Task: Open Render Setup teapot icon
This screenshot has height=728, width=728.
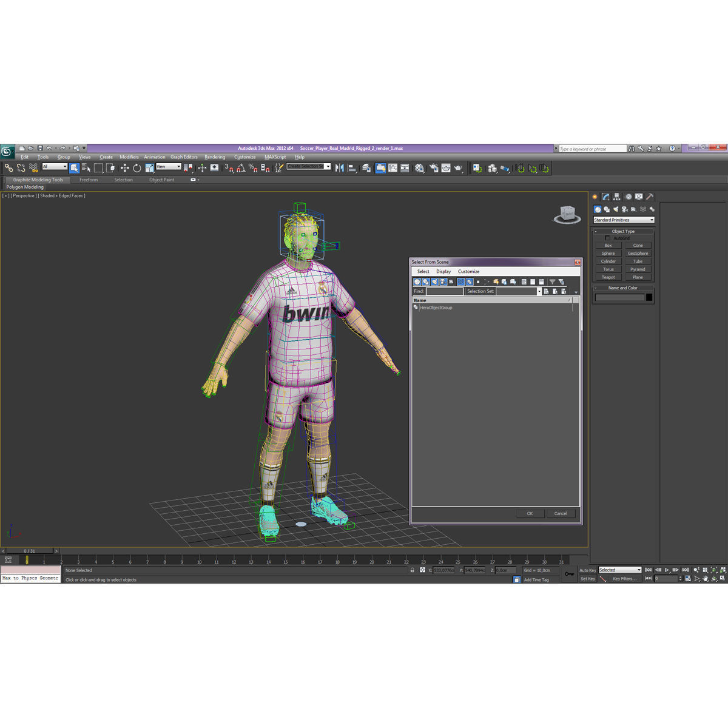Action: pos(433,168)
